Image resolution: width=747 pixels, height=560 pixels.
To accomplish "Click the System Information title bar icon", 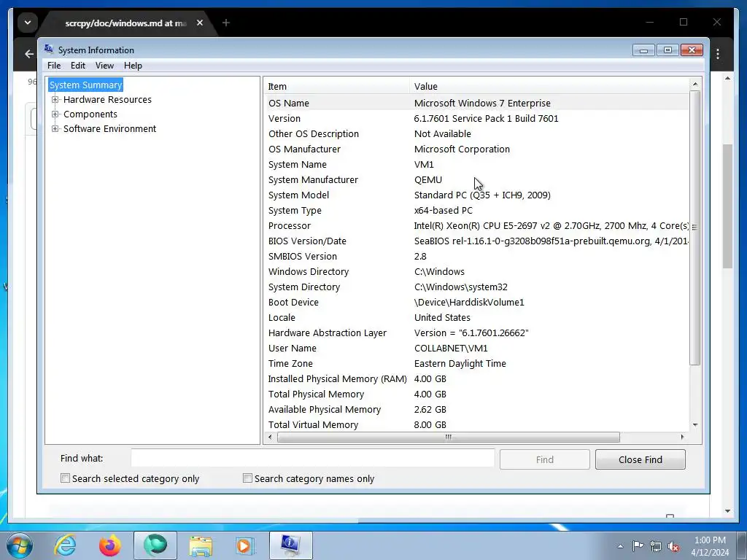I will [49, 49].
